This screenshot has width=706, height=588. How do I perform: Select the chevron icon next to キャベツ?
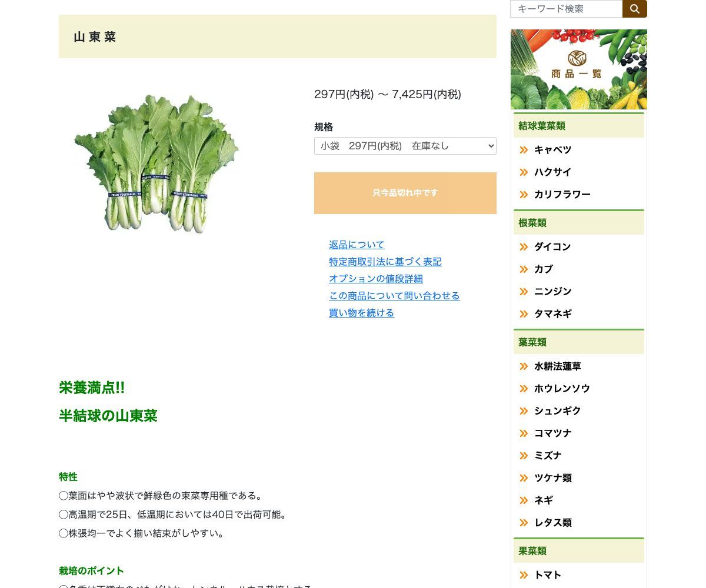click(x=524, y=150)
